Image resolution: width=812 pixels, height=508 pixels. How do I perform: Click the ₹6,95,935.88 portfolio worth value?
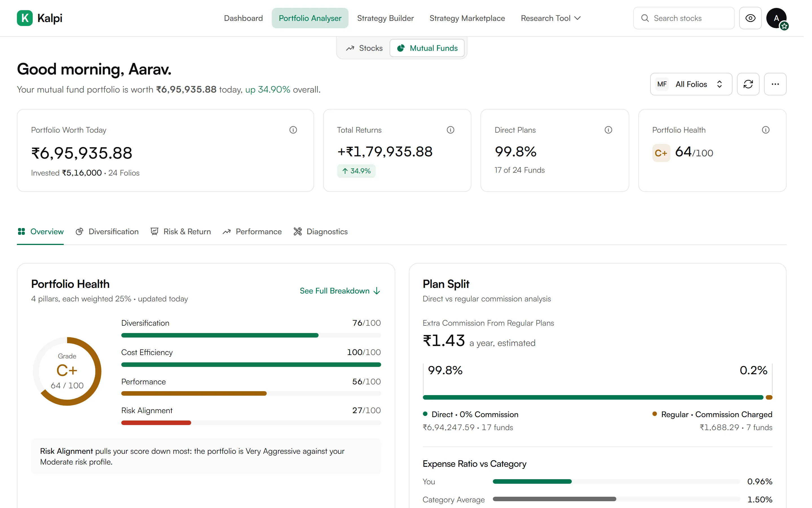81,153
